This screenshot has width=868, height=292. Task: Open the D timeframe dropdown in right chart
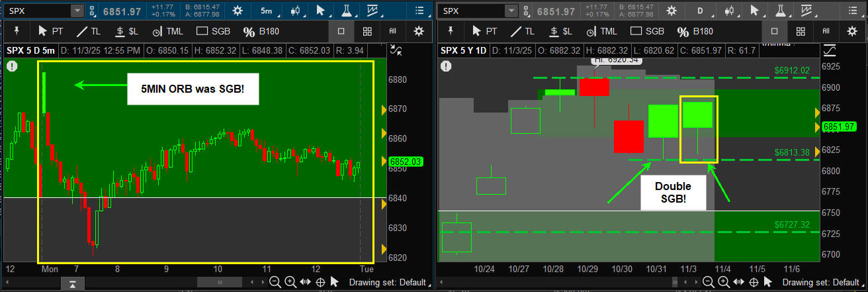701,11
